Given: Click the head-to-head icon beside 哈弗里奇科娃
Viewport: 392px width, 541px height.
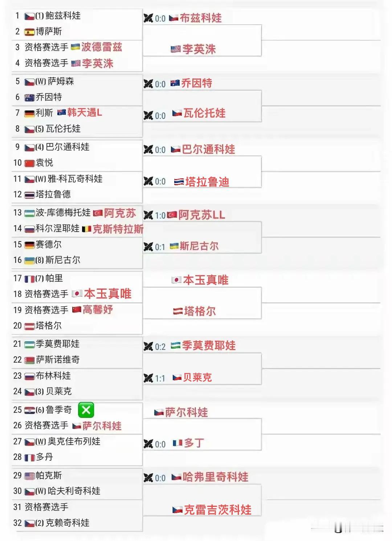Looking at the screenshot, I should click(148, 478).
